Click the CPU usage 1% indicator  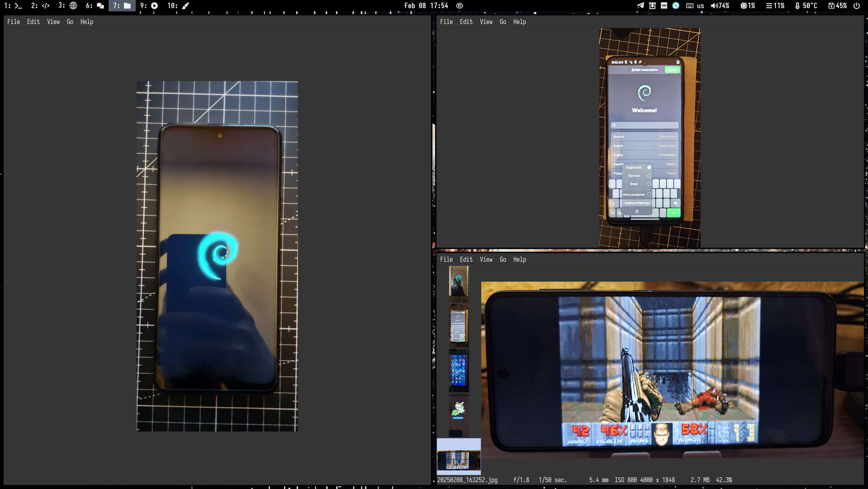click(x=748, y=6)
